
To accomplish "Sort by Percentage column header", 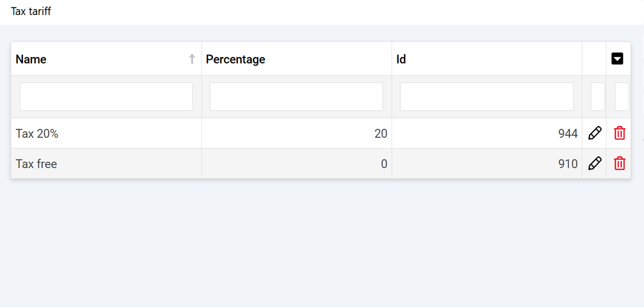I will point(235,59).
